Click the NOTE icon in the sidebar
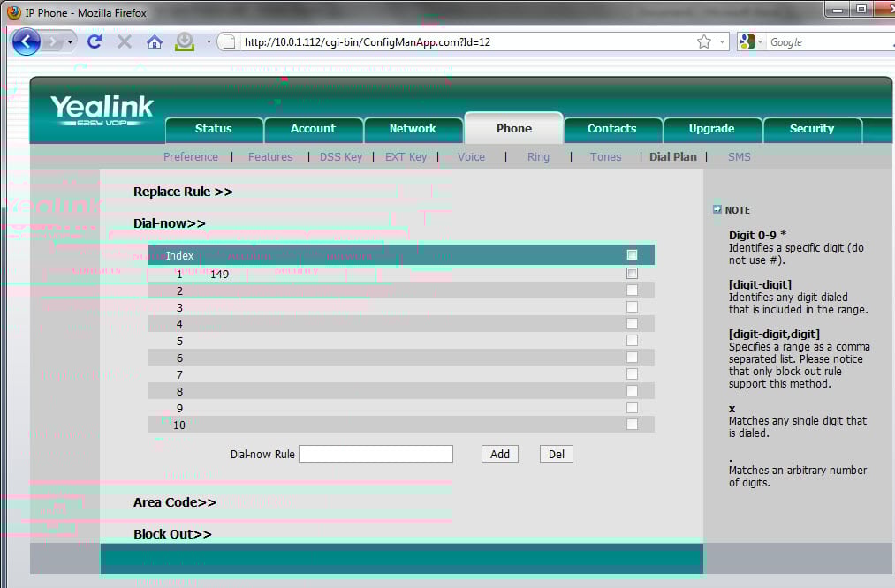Screen dimensions: 895x588 click(717, 209)
